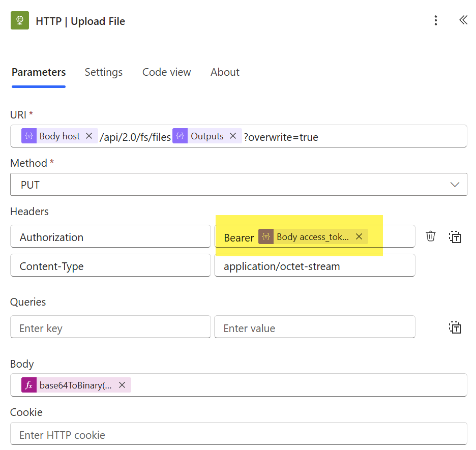
Task: Collapse the panel with double chevron icon
Action: point(463,20)
